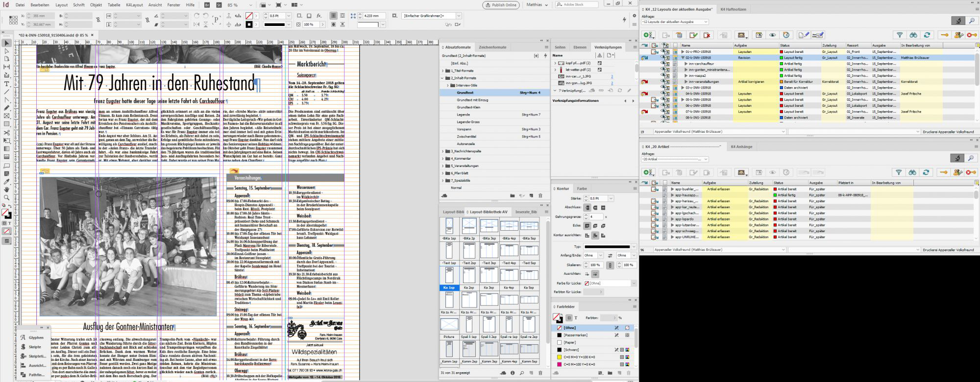Select the Scissors tool
The width and height of the screenshot is (980, 382).
coord(6,132)
